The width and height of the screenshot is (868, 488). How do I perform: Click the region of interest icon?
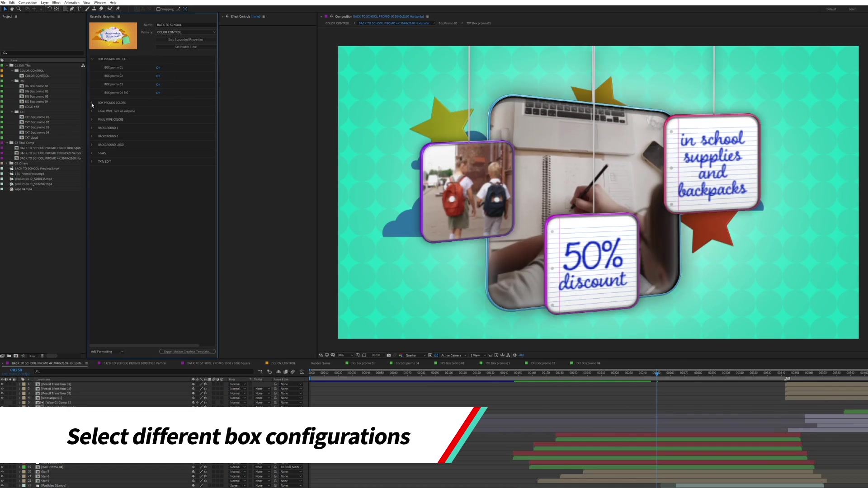(430, 355)
